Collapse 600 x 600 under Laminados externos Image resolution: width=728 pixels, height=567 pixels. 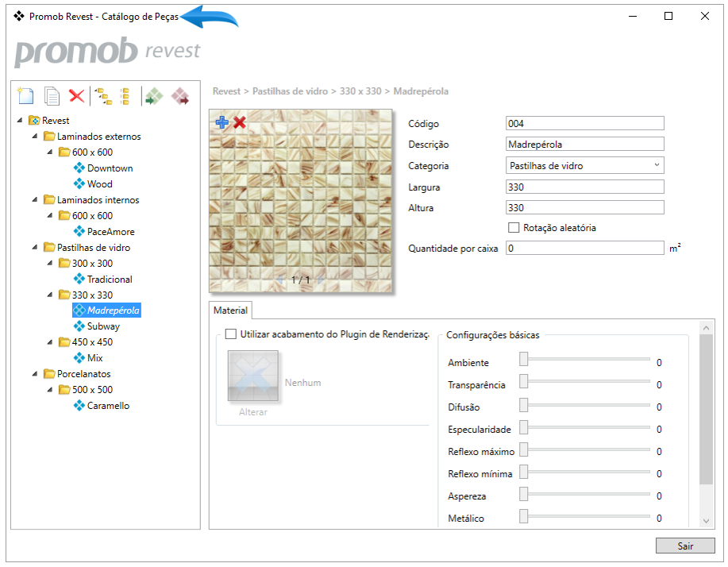(50, 152)
